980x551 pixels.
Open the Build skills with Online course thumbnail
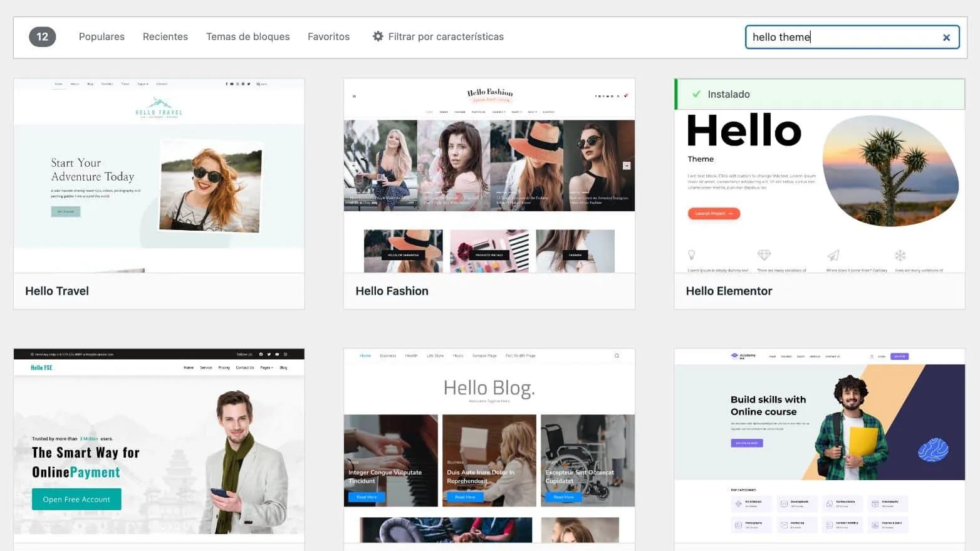(820, 446)
